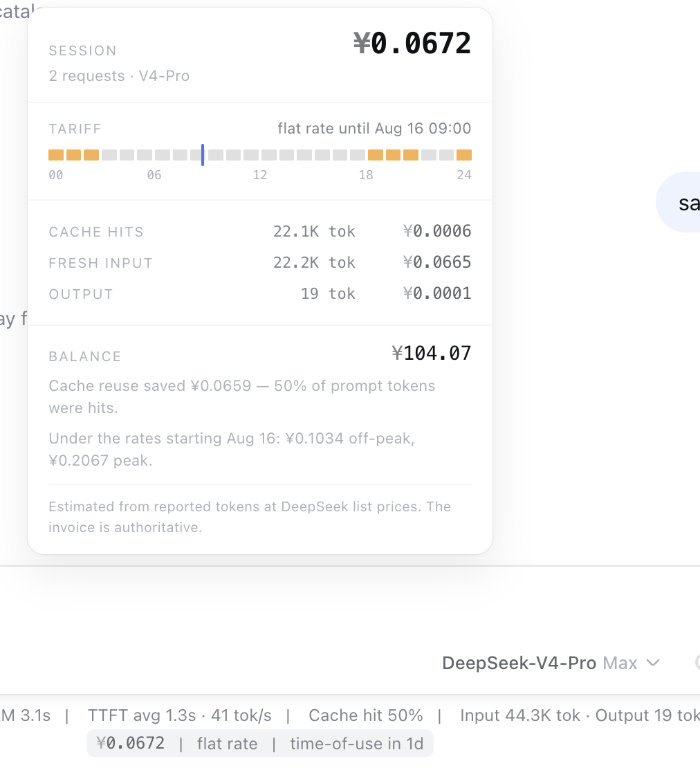Viewport: 700px width, 768px height.
Task: Click 'time-of-use in 1d' in status pill
Action: [357, 744]
